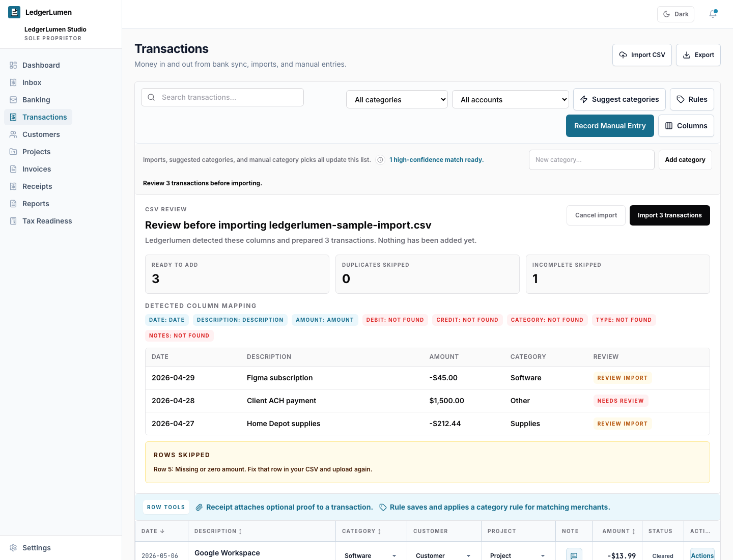
Task: Open Rules button
Action: [x=692, y=99]
